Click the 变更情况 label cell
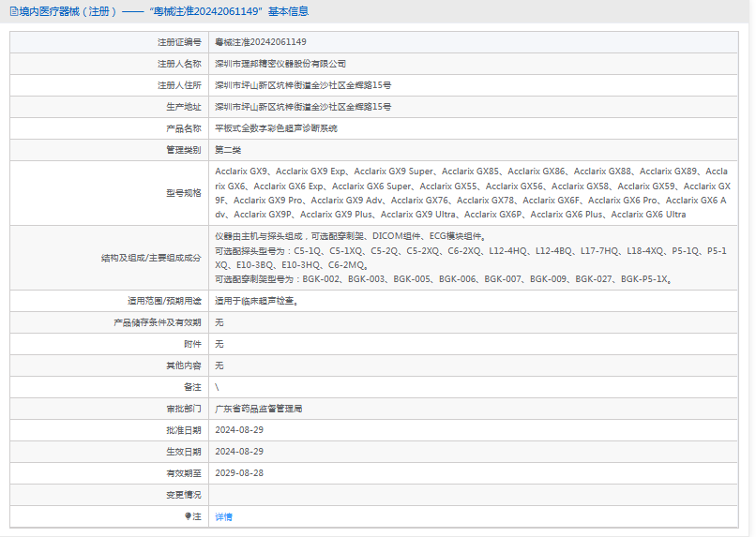 click(110, 495)
